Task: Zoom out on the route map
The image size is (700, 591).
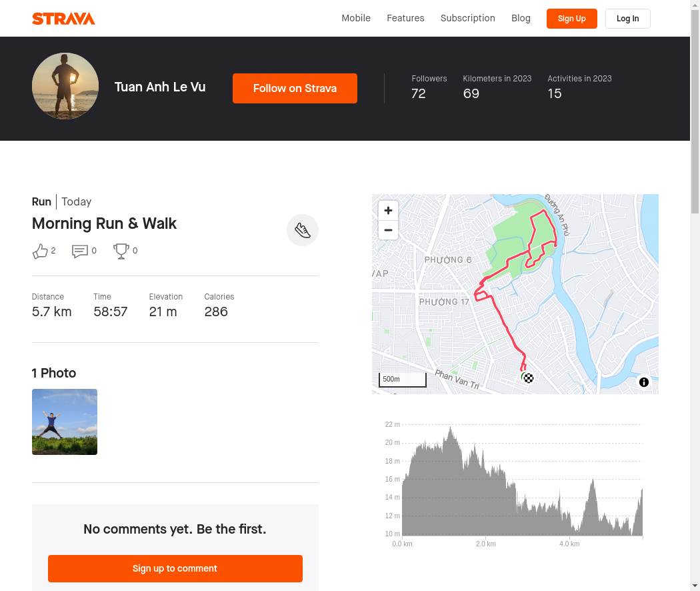Action: 388,230
